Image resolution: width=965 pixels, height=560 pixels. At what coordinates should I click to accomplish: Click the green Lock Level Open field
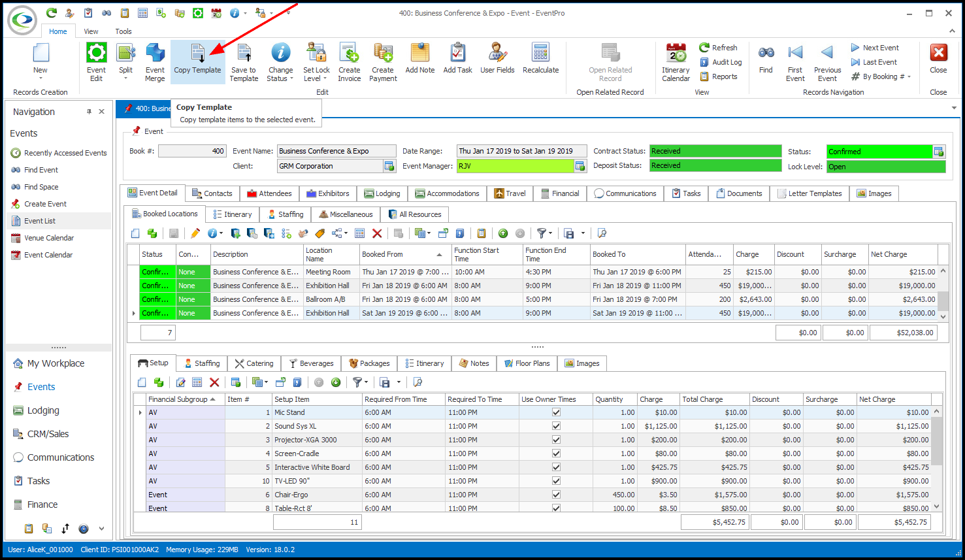tap(885, 167)
